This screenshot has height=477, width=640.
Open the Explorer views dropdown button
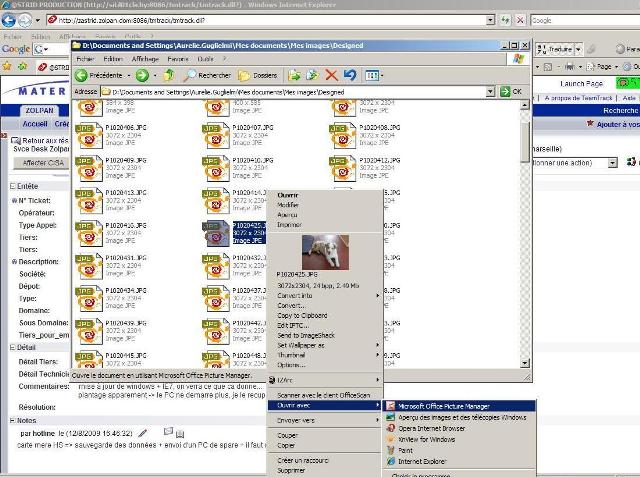coord(374,75)
